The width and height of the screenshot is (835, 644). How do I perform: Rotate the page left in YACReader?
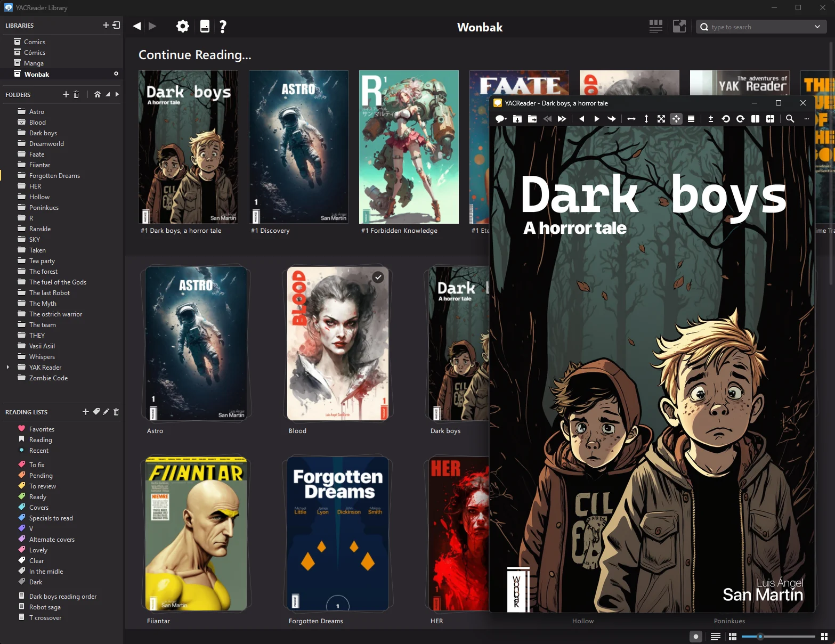click(x=726, y=119)
